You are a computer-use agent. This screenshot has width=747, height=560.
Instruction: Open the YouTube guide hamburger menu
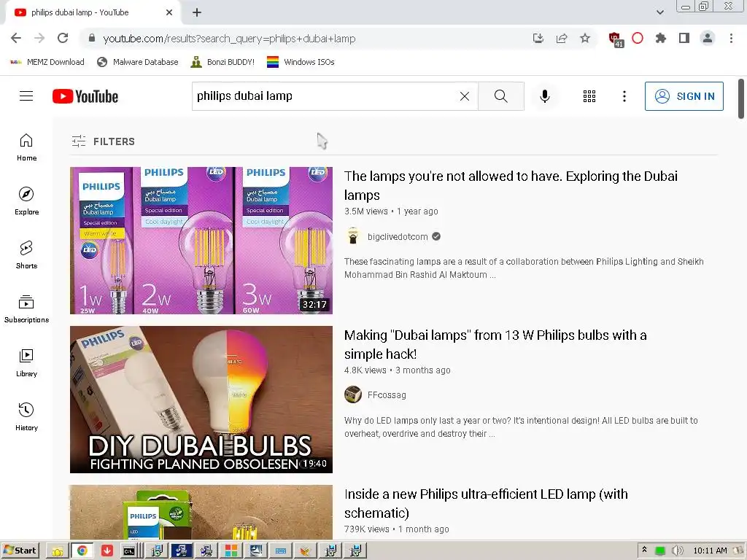click(26, 96)
